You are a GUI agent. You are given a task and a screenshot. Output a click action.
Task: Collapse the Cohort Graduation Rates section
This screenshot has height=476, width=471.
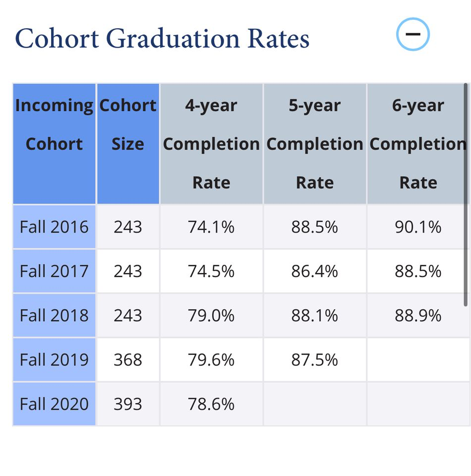tap(412, 34)
